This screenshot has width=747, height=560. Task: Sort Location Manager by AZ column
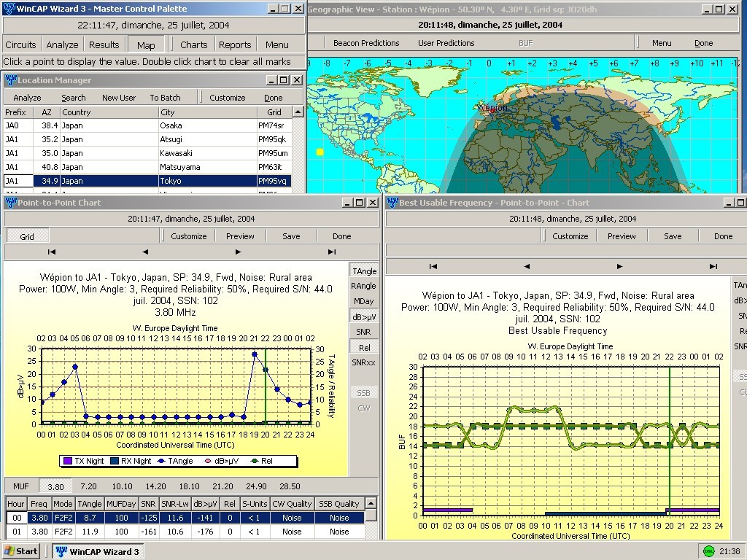coord(47,112)
